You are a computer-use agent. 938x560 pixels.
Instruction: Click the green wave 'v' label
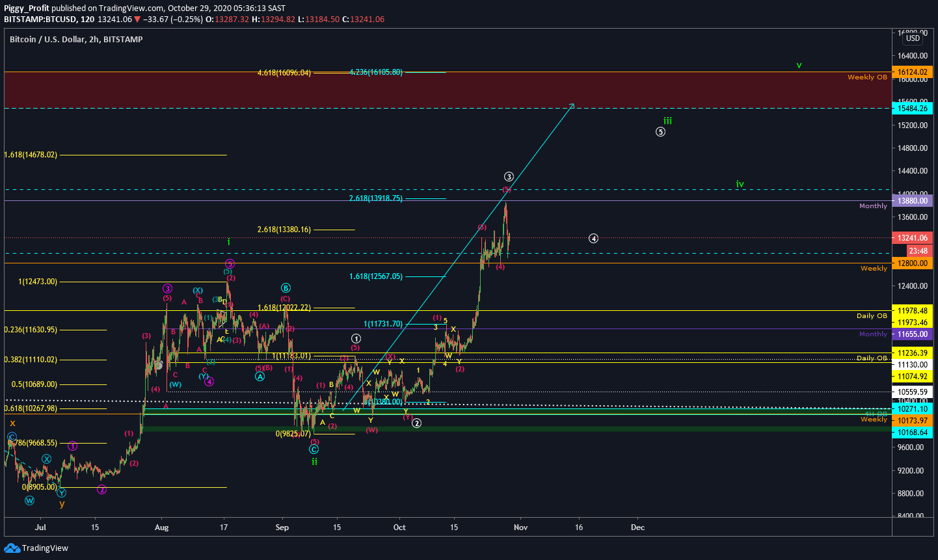pyautogui.click(x=799, y=66)
